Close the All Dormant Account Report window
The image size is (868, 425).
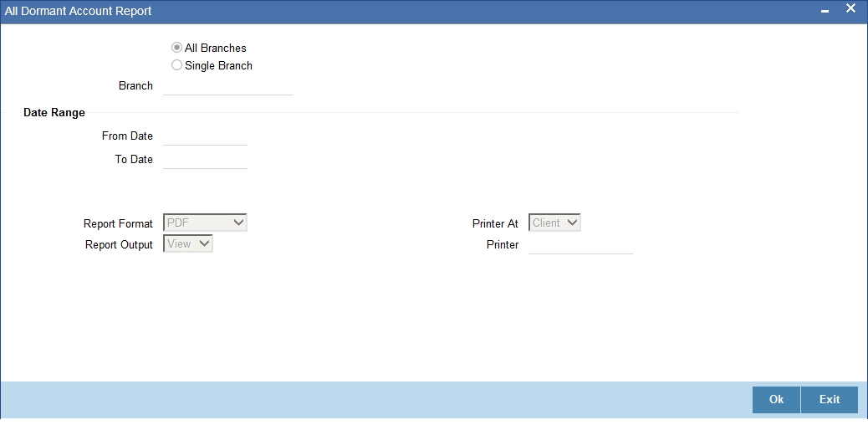850,9
